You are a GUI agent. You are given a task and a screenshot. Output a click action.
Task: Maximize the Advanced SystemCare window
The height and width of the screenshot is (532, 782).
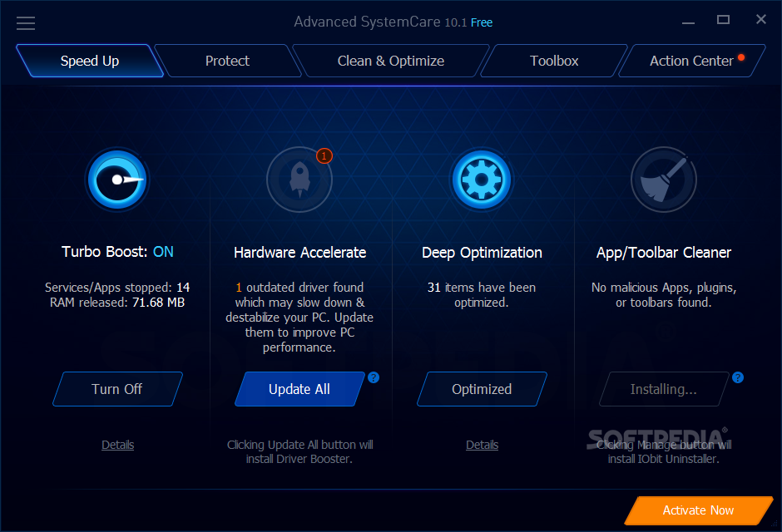coord(723,20)
